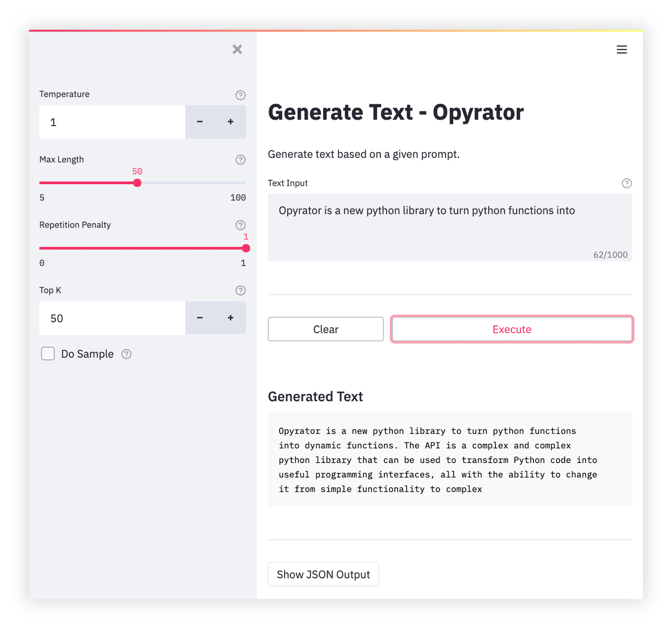672x628 pixels.
Task: Click the Repetition Penalty help icon
Action: [241, 225]
